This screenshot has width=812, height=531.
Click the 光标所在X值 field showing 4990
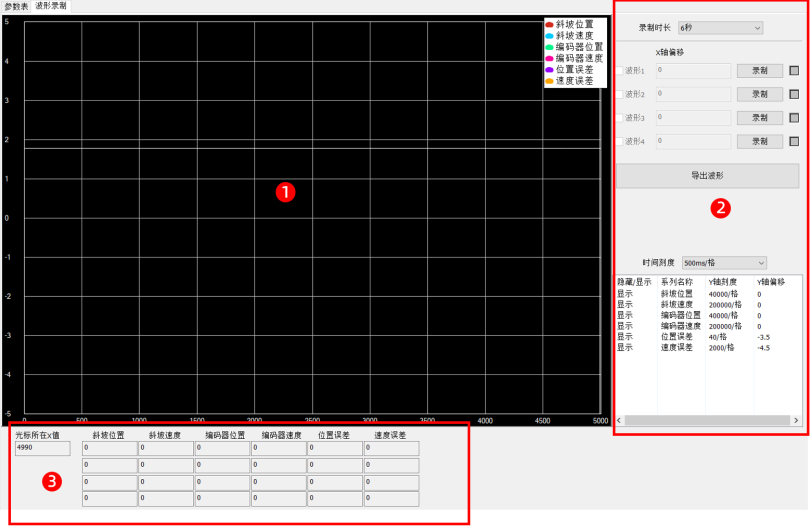click(42, 448)
